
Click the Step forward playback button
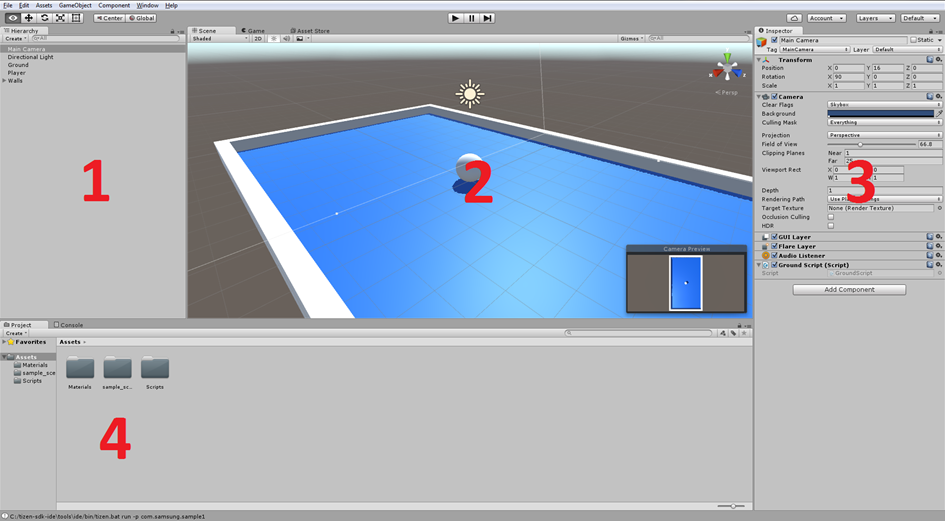pyautogui.click(x=487, y=18)
